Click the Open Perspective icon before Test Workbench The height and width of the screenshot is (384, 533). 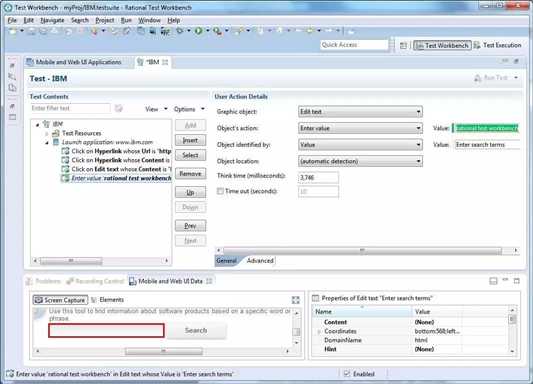(403, 45)
